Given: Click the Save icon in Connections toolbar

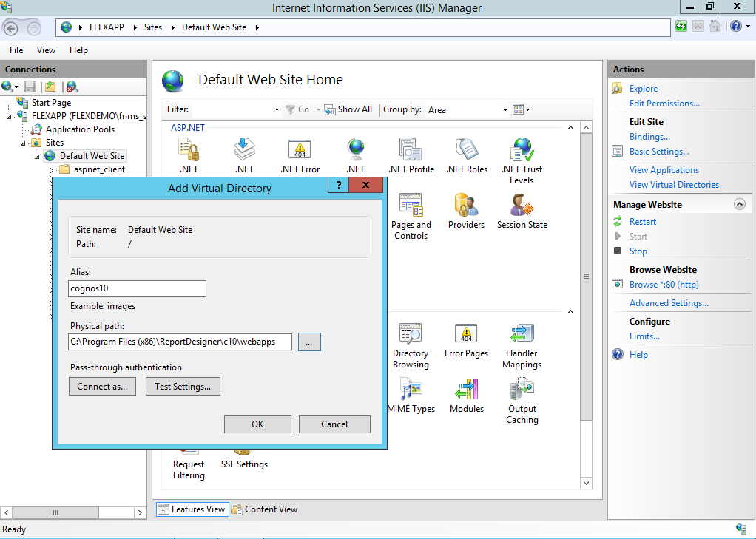Looking at the screenshot, I should (30, 87).
